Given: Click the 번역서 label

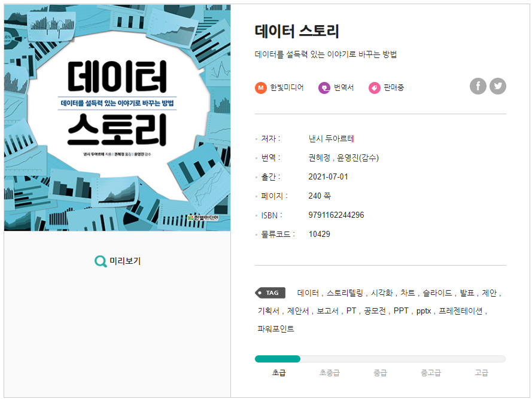Looking at the screenshot, I should click(343, 87).
